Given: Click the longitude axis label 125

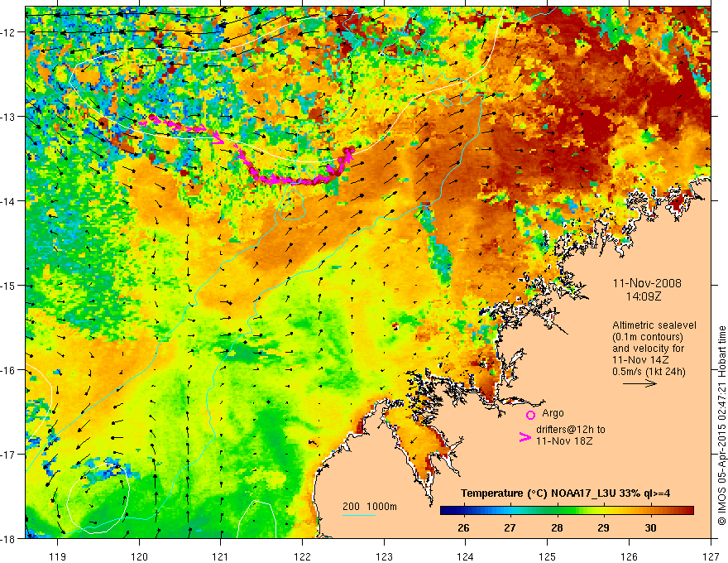Looking at the screenshot, I should pos(548,556).
